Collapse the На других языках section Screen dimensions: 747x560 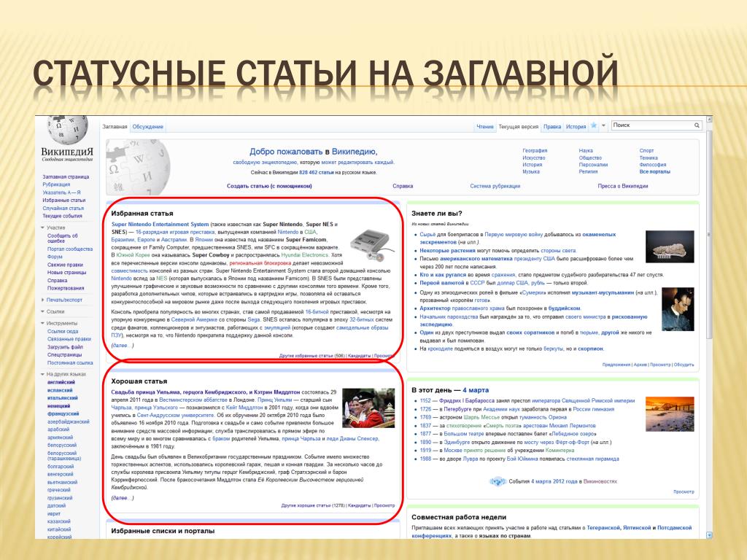pyautogui.click(x=43, y=374)
